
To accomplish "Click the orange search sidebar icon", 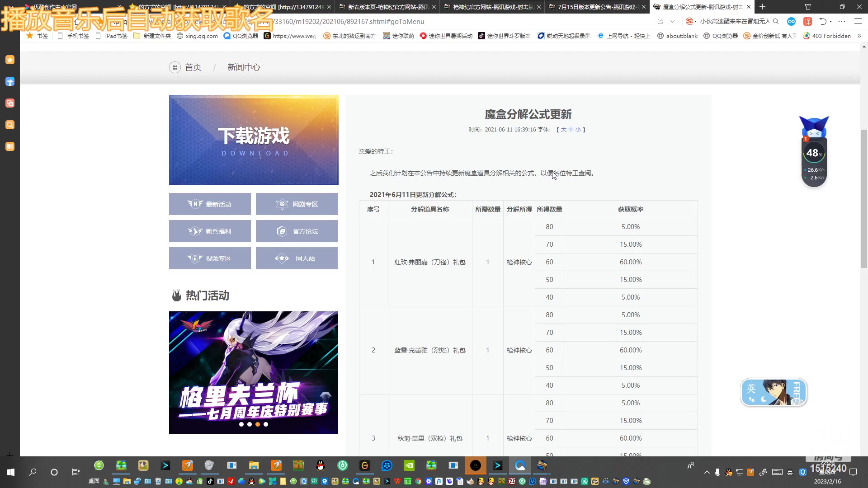I will [x=10, y=125].
